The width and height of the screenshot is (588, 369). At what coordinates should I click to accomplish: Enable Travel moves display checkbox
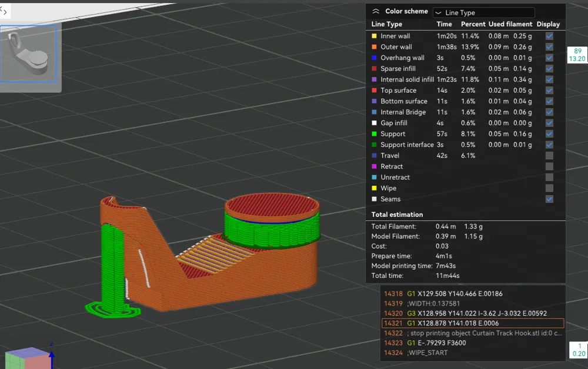tap(549, 156)
